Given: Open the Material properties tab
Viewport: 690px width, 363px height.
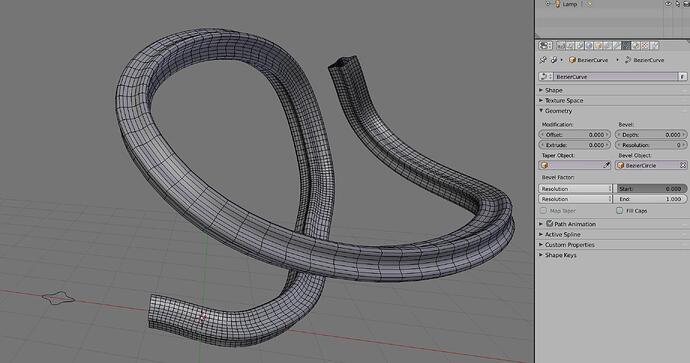Looking at the screenshot, I should tap(635, 45).
